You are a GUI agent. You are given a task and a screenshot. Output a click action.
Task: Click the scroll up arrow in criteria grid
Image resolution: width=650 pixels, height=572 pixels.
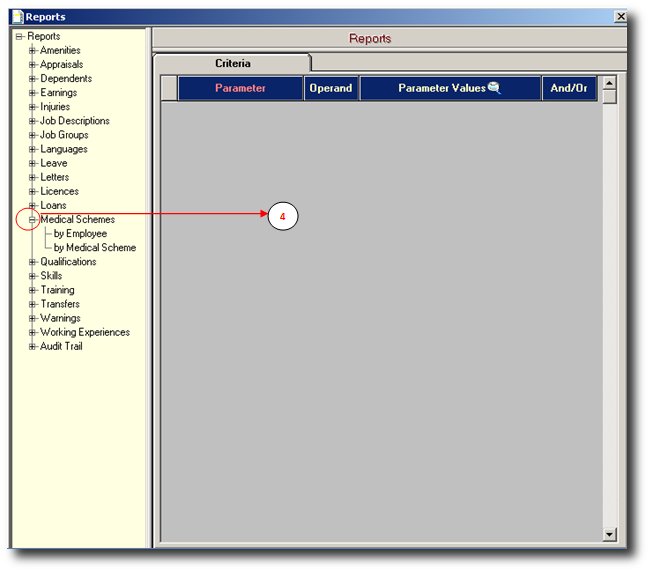(609, 85)
